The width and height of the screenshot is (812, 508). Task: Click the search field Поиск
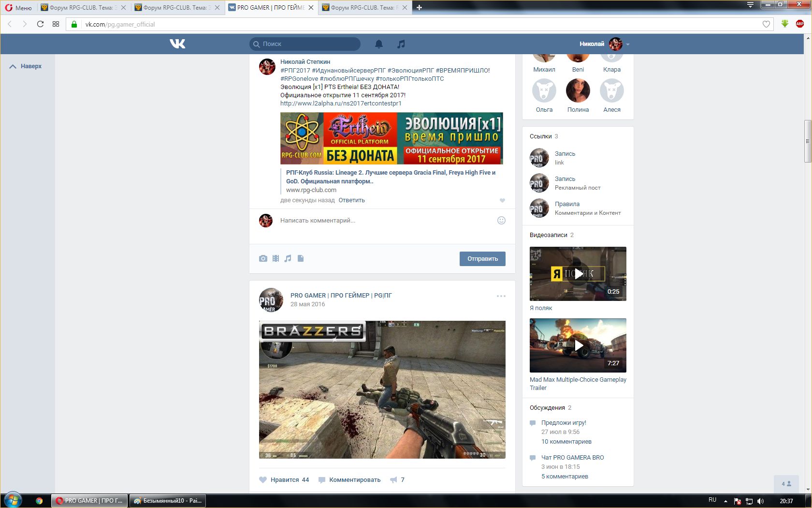(x=305, y=44)
